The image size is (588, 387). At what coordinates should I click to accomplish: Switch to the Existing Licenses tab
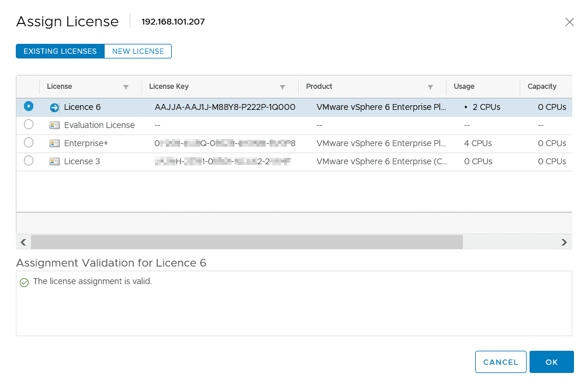pyautogui.click(x=60, y=51)
